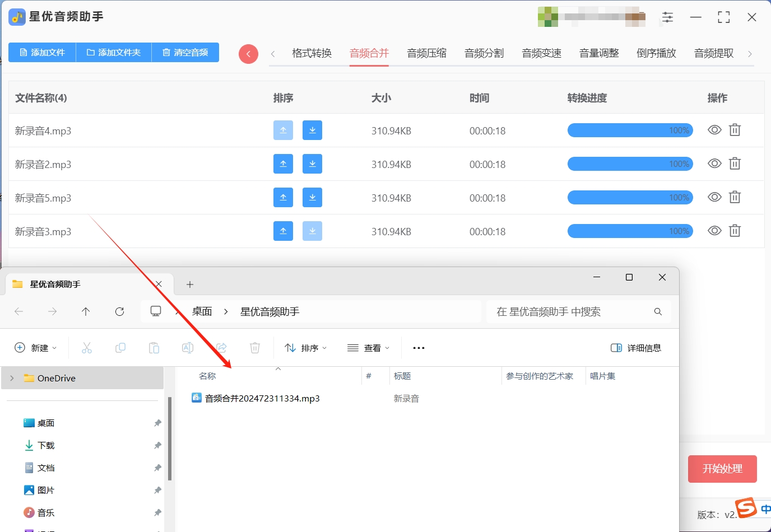Preview 新录音4.mp3 with eye icon
The image size is (771, 532).
714,130
